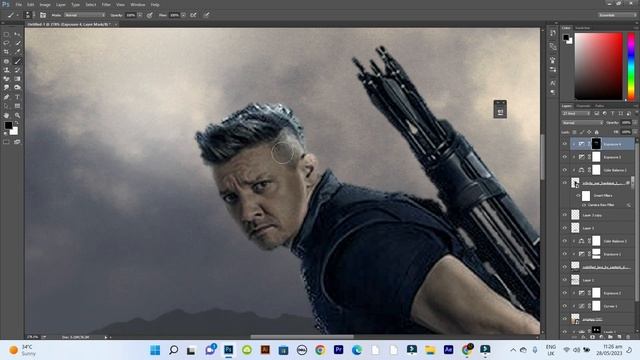Open Windows Start menu
This screenshot has height=360, width=640.
pyautogui.click(x=155, y=350)
